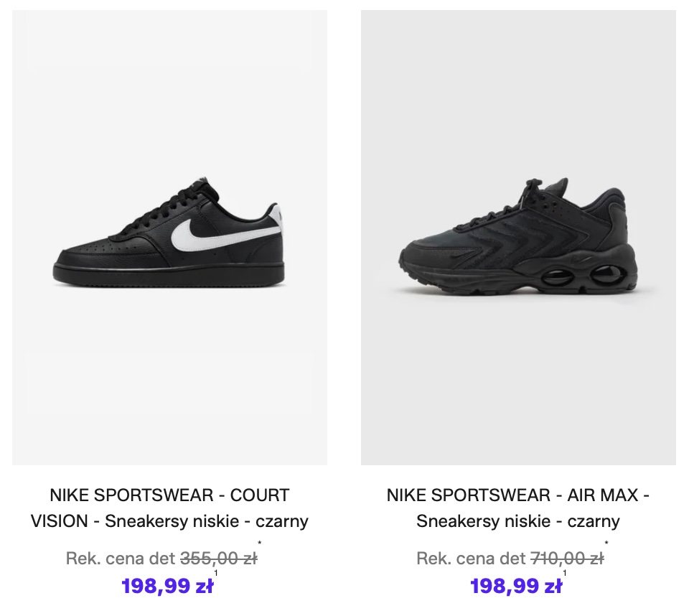689x616 pixels.
Task: Click "Rek. cena det" label under Air Max
Action: (471, 559)
